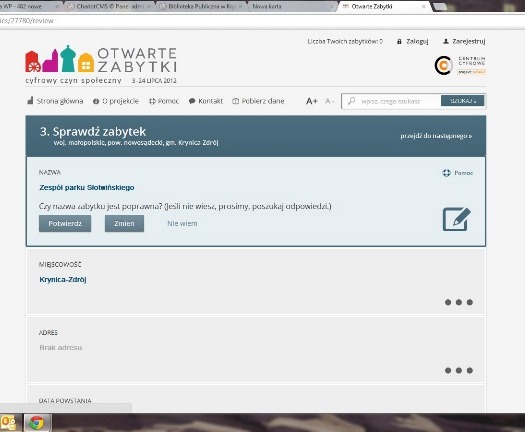Click the Zmień button
Viewport: 525px width, 432px height.
[x=124, y=223]
